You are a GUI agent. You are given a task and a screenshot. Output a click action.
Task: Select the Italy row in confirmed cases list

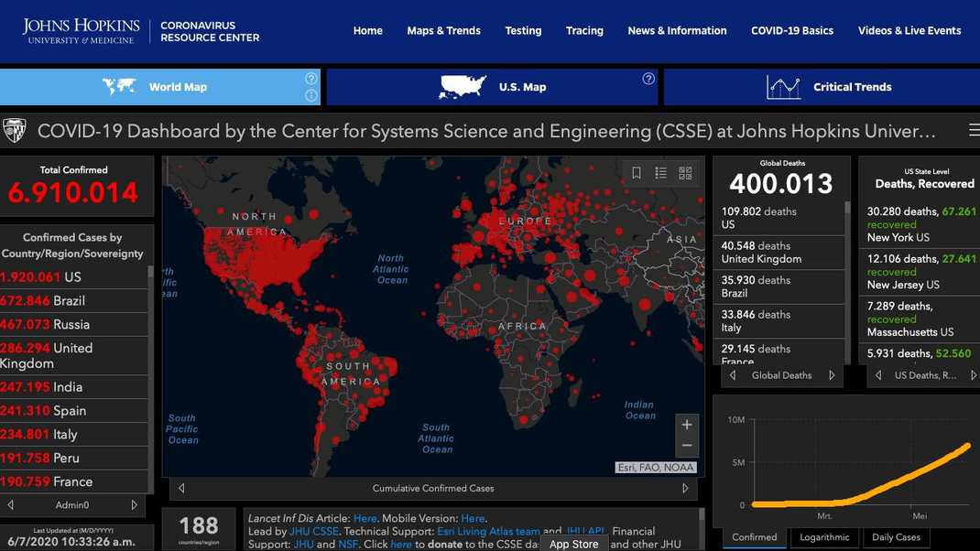[x=74, y=434]
